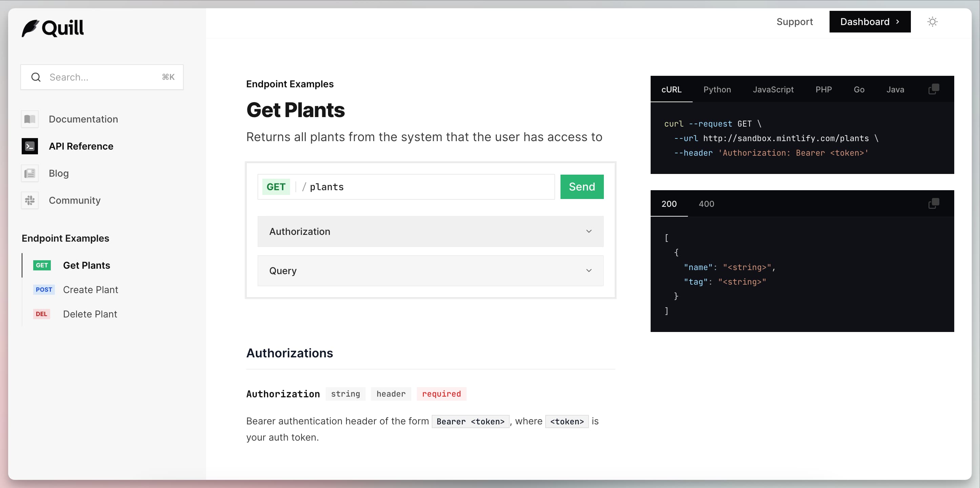This screenshot has height=488, width=980.
Task: Open the Dashboard button
Action: [869, 22]
